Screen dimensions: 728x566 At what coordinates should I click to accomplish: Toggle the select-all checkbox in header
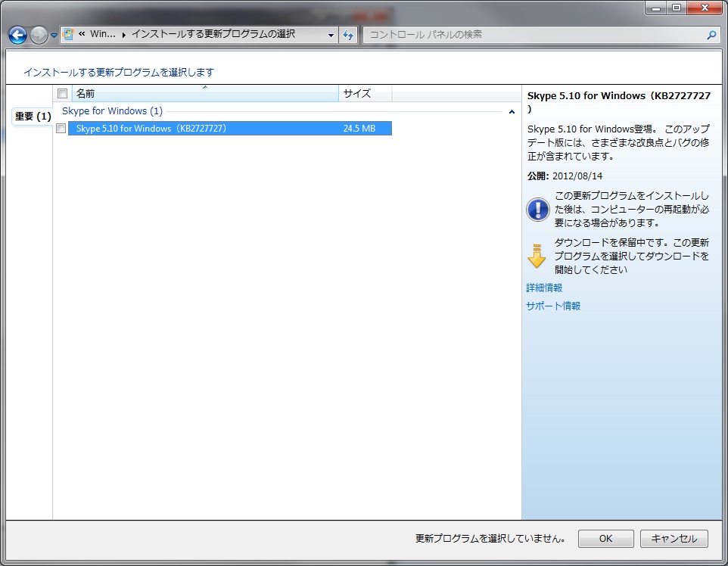pos(62,93)
